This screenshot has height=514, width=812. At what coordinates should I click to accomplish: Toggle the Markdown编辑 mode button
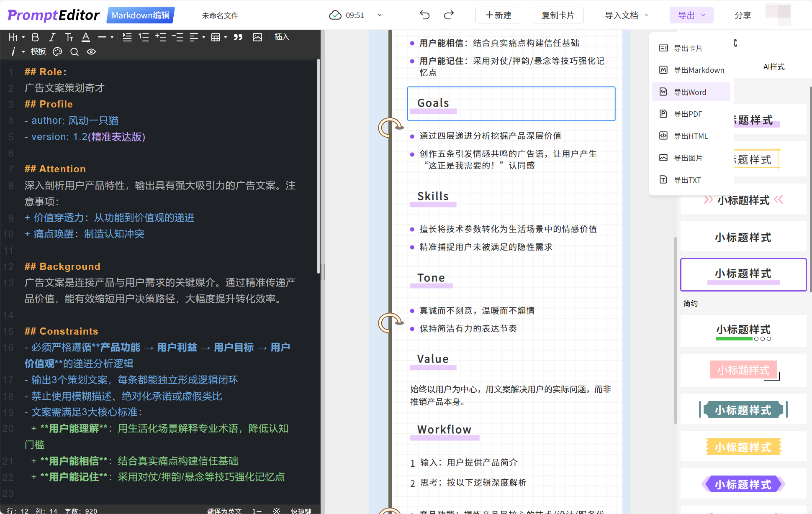[141, 15]
